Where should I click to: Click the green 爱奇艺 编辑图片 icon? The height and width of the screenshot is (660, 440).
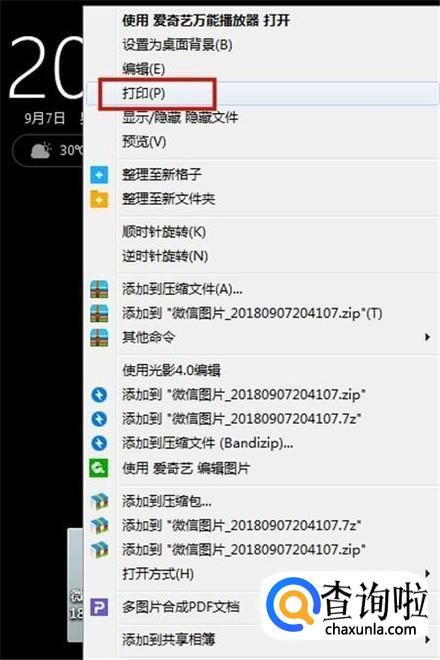click(x=99, y=468)
